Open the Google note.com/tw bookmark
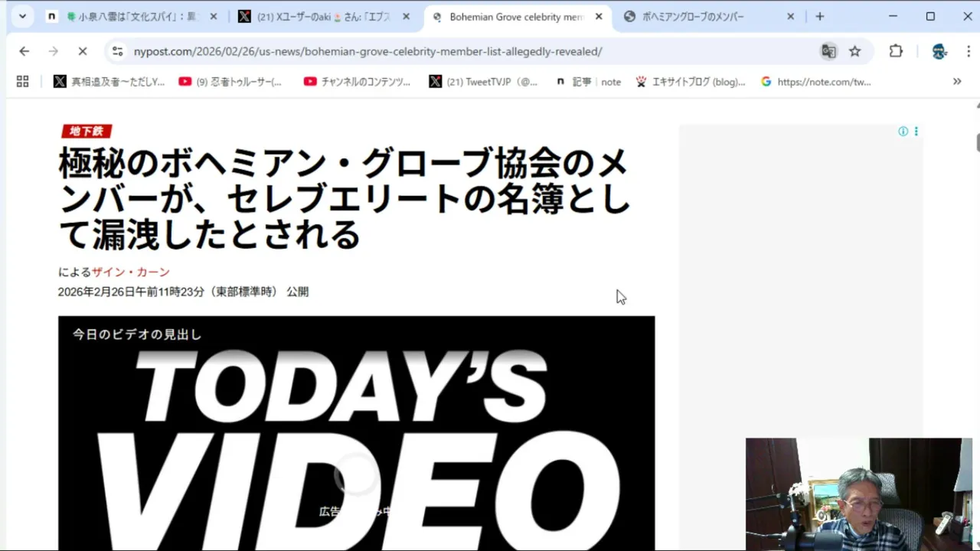The height and width of the screenshot is (551, 980). click(x=815, y=81)
